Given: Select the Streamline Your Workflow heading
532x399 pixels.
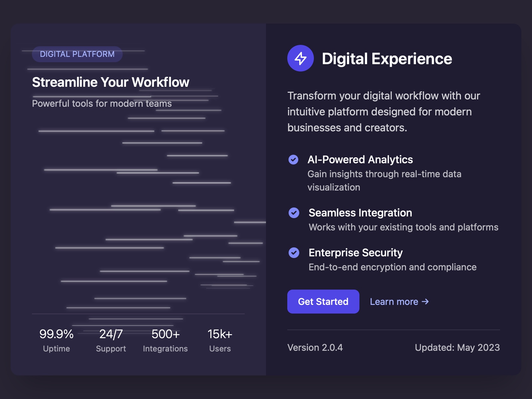Looking at the screenshot, I should click(x=110, y=82).
